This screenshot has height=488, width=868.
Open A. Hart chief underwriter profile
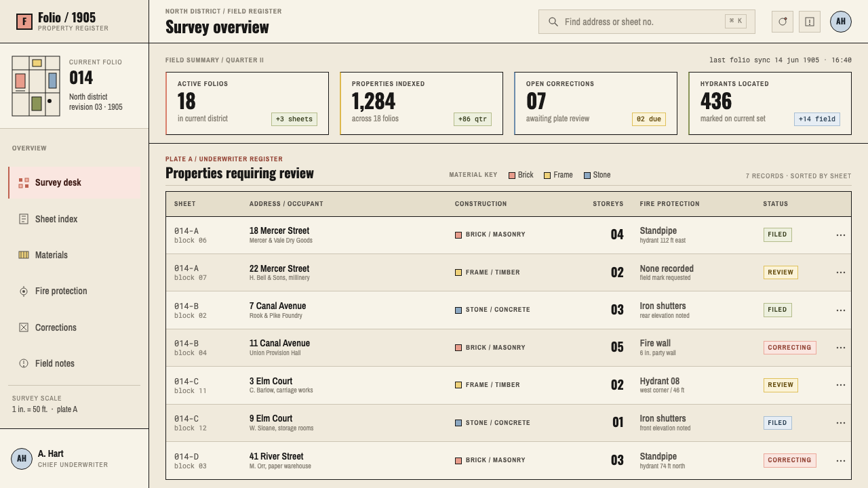point(75,458)
